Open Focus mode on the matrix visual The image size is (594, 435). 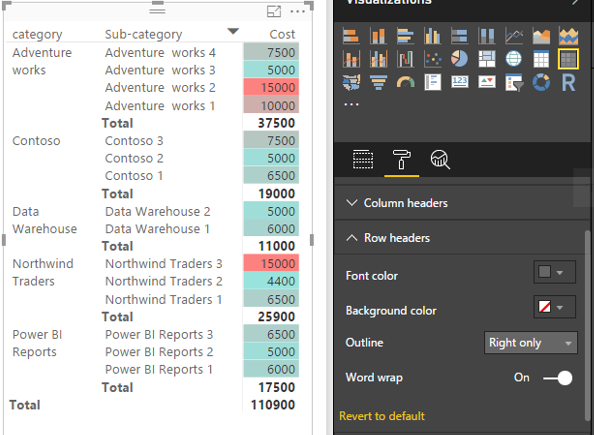click(274, 11)
